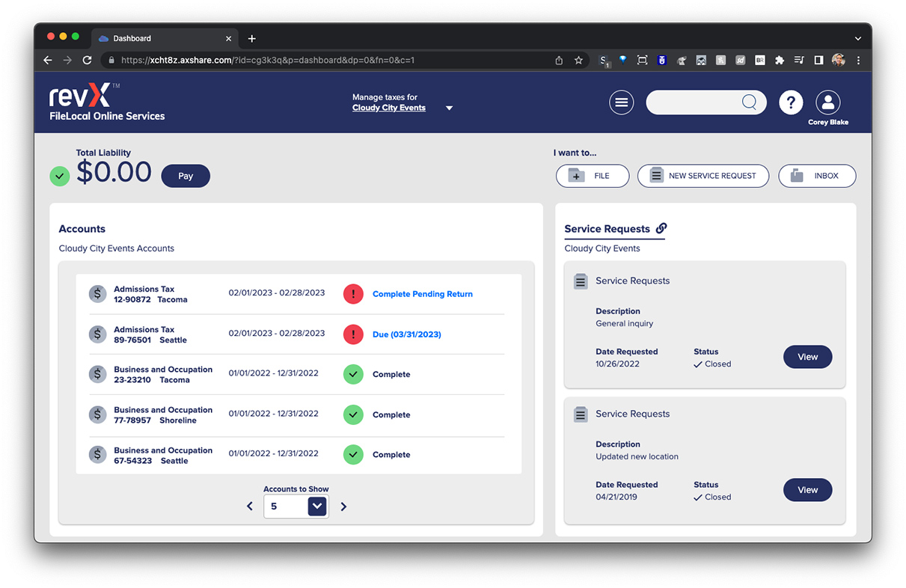Screen dimensions: 906x588
Task: Click dollar icon for Admissions Tax 12-90872
Action: 97,294
